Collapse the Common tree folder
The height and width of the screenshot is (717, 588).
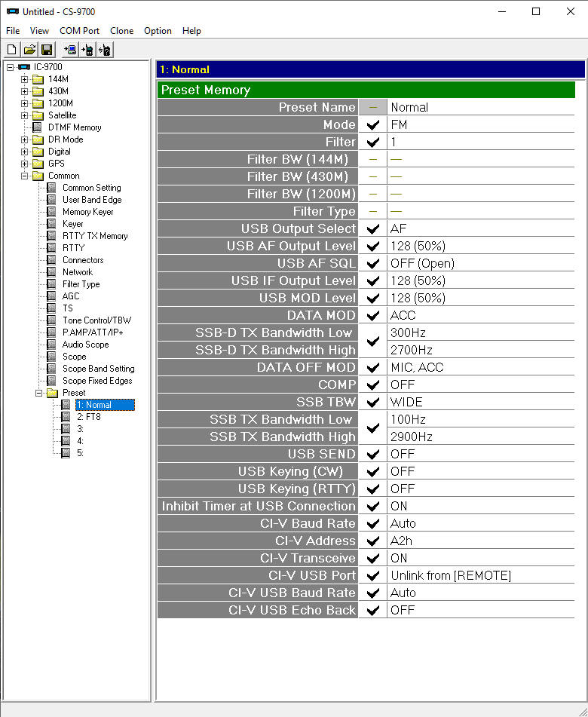(x=25, y=176)
